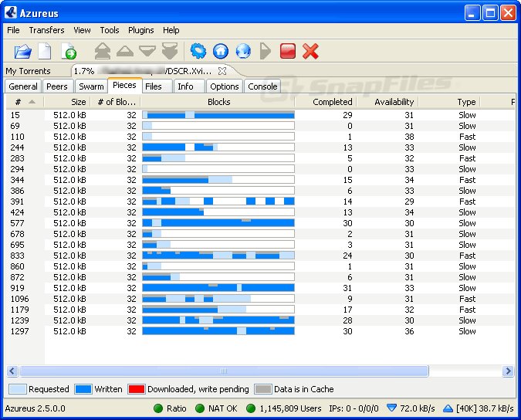The width and height of the screenshot is (521, 420).
Task: Sort by the Completed column header
Action: pos(326,102)
